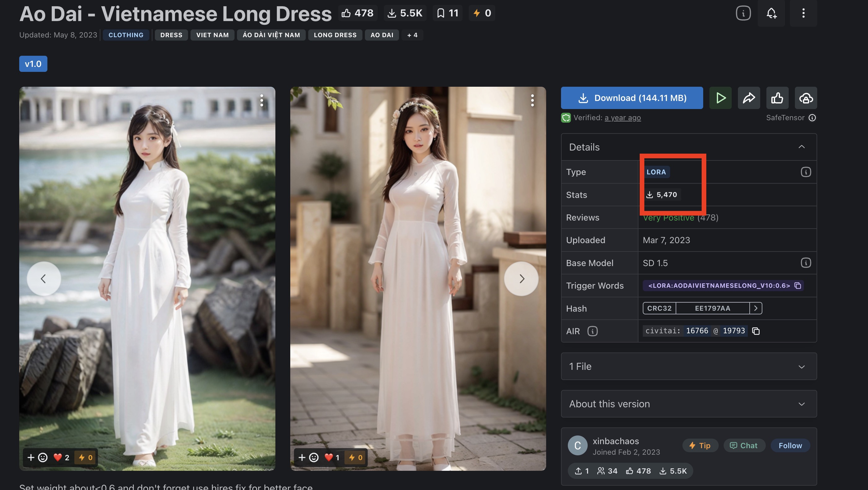The width and height of the screenshot is (868, 490).
Task: Click the creator's 34 followers stat
Action: point(607,471)
